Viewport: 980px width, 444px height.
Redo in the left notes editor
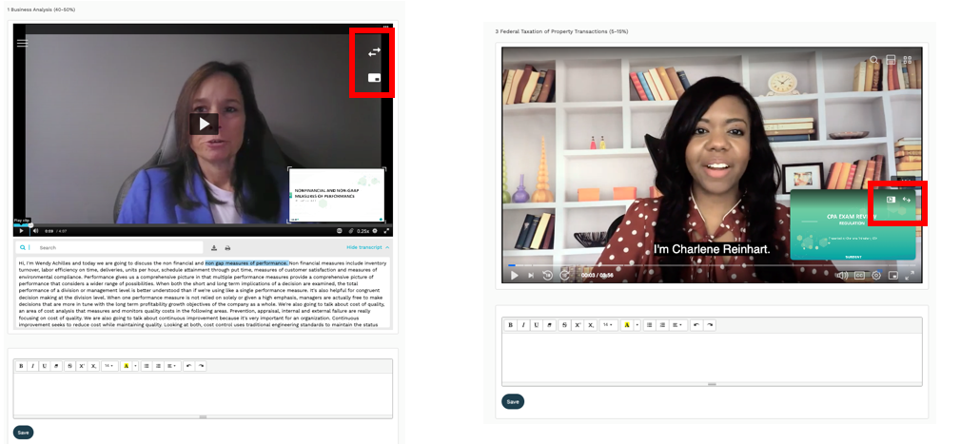coord(201,366)
